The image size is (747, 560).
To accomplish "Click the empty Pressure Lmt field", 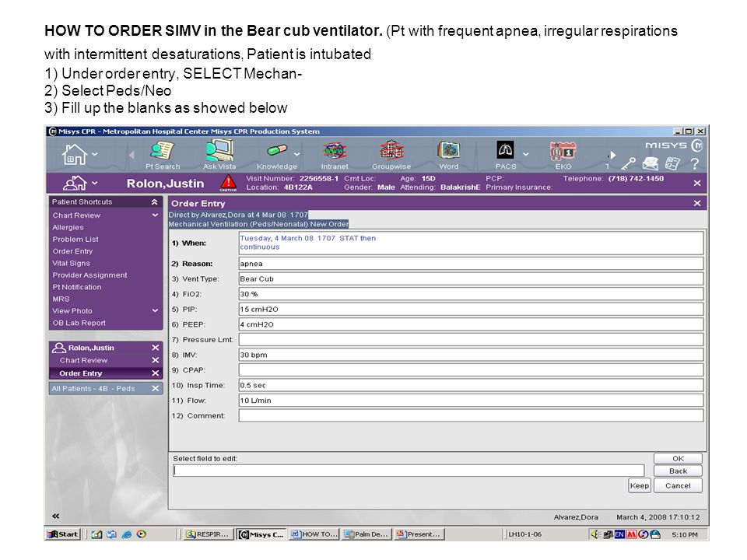I will [471, 340].
